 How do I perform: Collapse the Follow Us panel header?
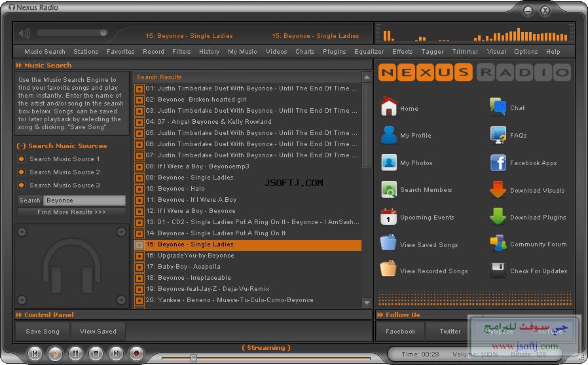[x=380, y=315]
